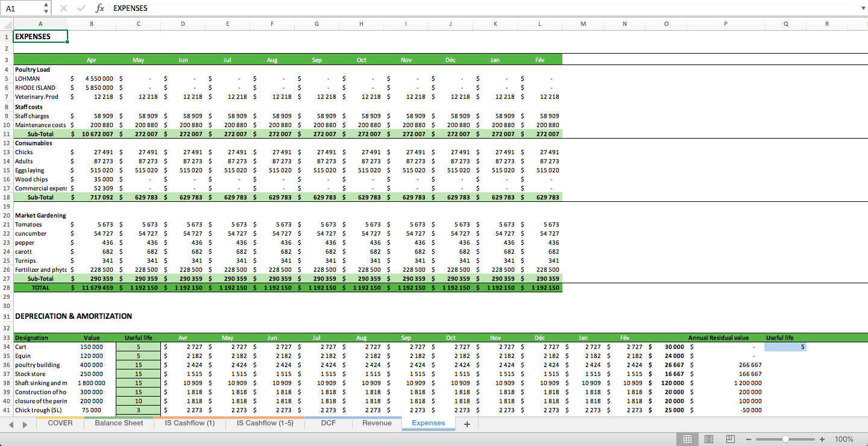
Task: Click the Fév header in the expenses table
Action: 539,60
